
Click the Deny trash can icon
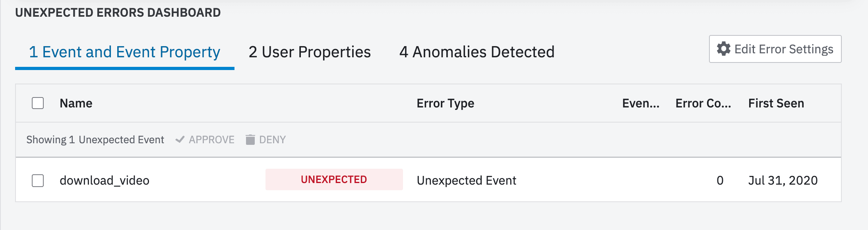tap(250, 140)
